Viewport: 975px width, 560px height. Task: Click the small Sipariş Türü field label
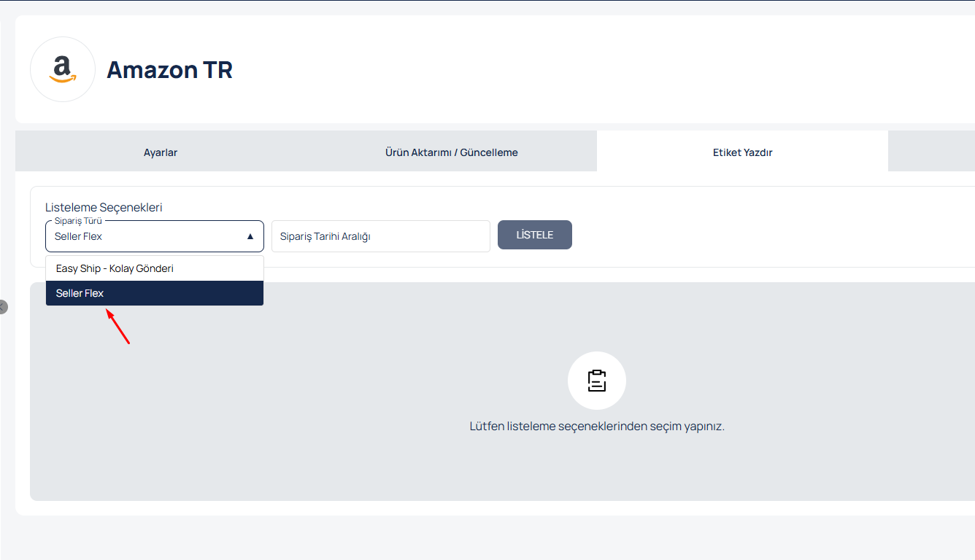tap(78, 220)
